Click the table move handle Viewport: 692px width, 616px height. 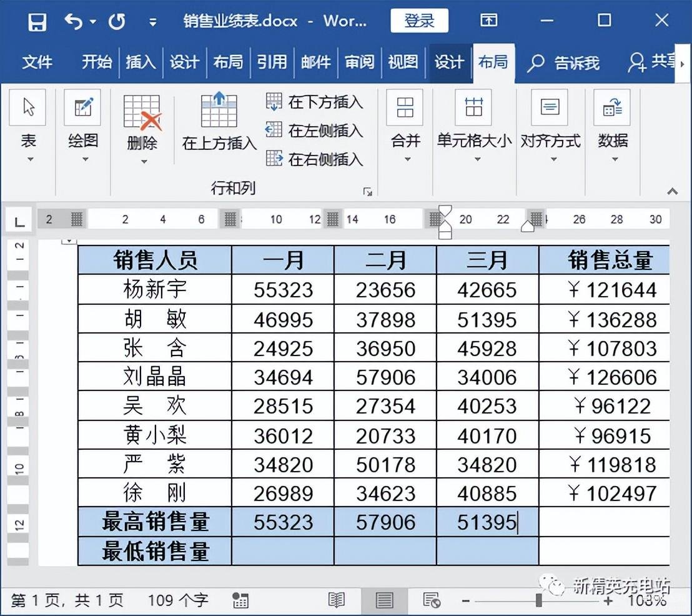[69, 241]
